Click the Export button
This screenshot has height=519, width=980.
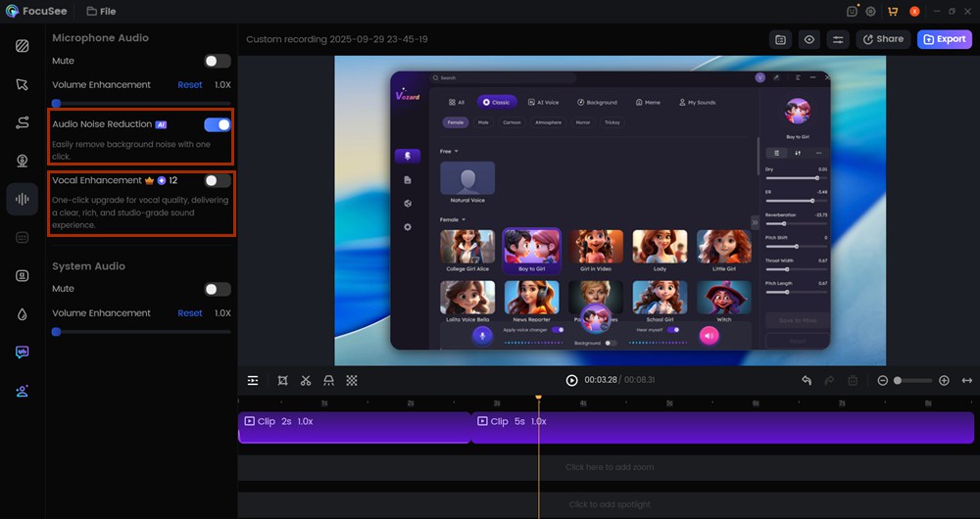pos(943,39)
